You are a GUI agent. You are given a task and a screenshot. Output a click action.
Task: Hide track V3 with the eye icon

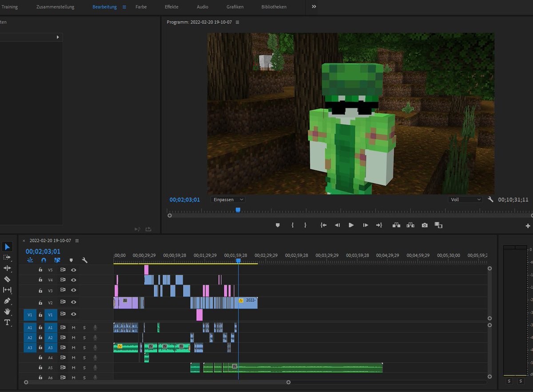74,290
